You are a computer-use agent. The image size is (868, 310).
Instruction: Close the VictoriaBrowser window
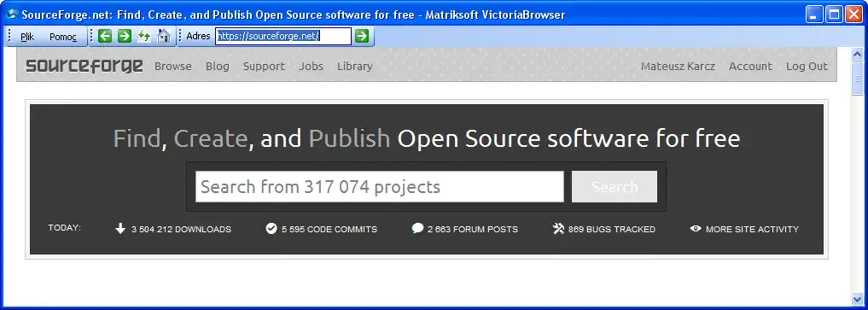click(x=853, y=14)
